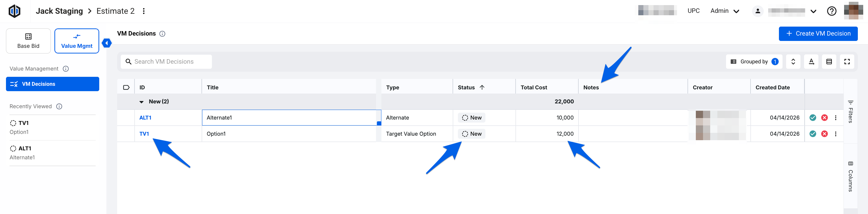This screenshot has width=868, height=214.
Task: Select VM Decisions in the sidebar
Action: (x=53, y=84)
